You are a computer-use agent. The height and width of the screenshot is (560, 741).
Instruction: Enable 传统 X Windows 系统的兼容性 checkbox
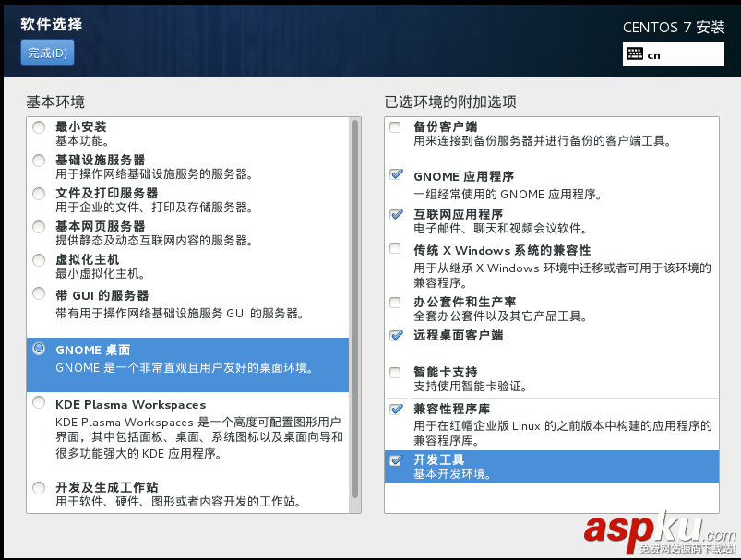395,248
